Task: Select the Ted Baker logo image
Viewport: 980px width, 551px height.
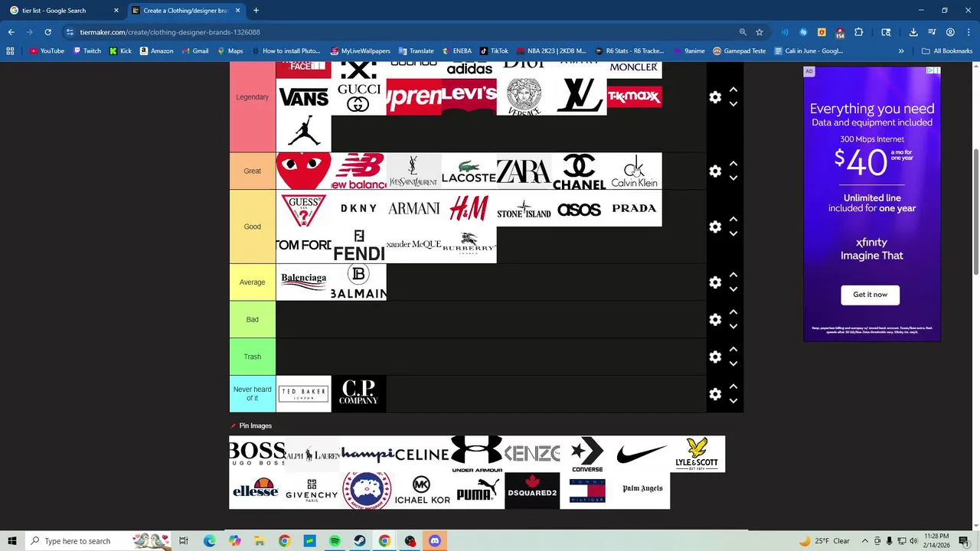Action: tap(304, 394)
